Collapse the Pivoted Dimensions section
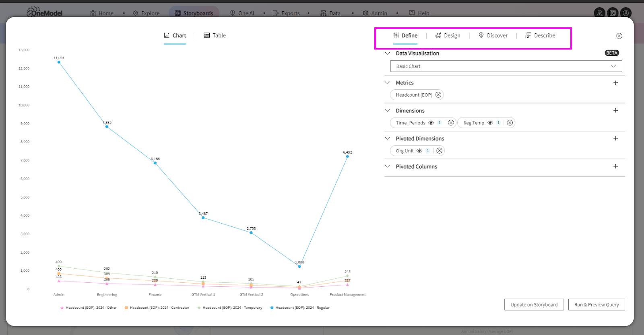The image size is (644, 335). [x=388, y=138]
